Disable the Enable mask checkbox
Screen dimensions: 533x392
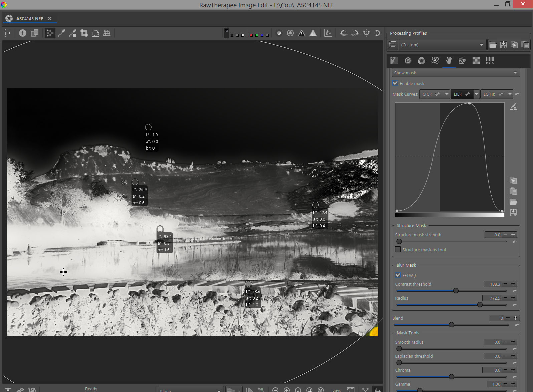[395, 83]
